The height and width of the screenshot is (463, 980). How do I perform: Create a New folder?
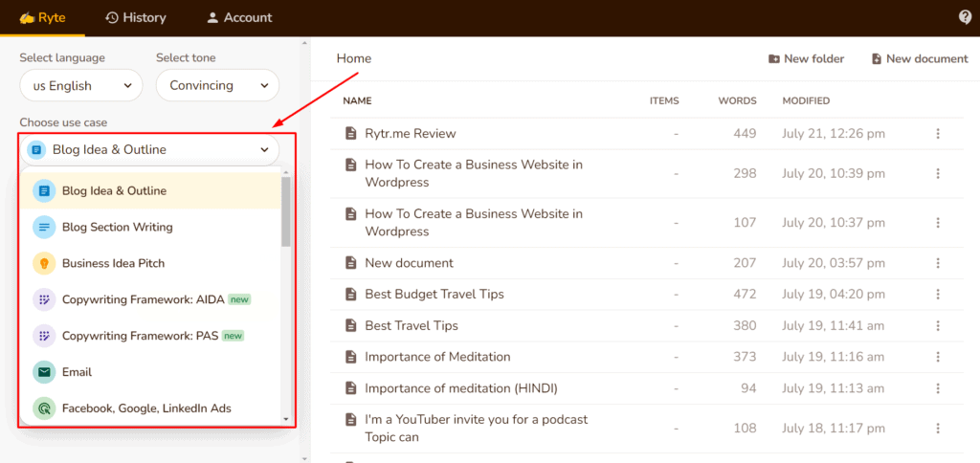pos(806,59)
